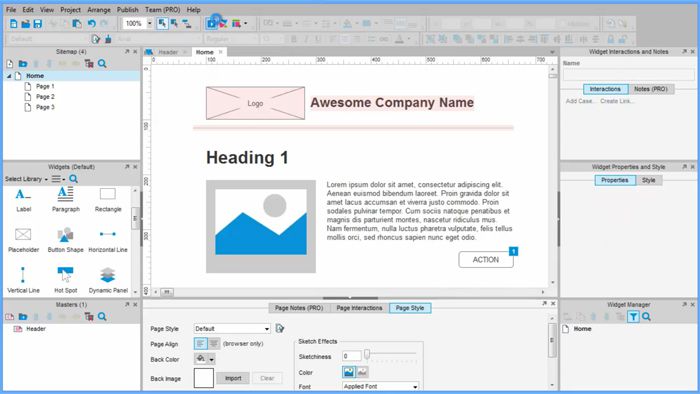
Task: Collapse the Home node in Sitemap
Action: point(9,76)
